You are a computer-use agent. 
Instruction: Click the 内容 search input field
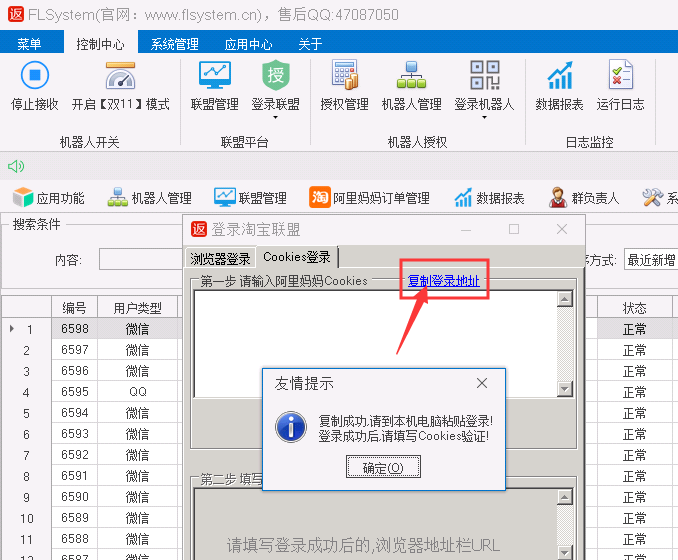(141, 259)
